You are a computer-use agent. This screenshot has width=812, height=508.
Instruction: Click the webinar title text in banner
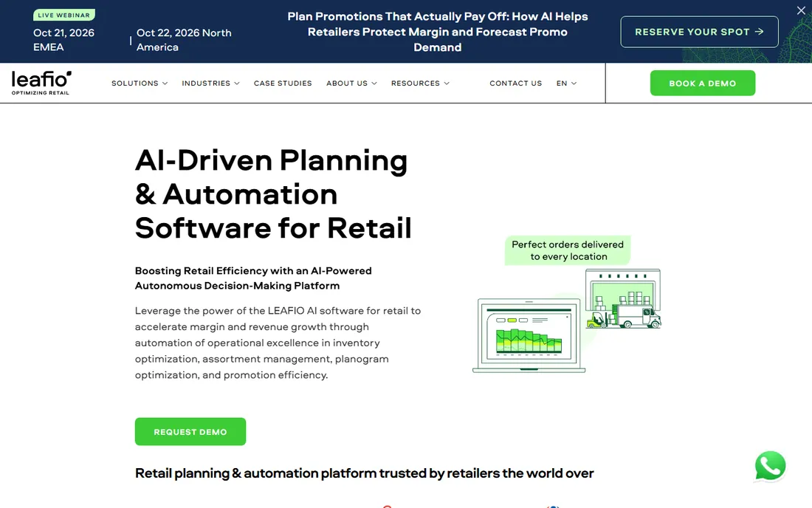pos(438,32)
